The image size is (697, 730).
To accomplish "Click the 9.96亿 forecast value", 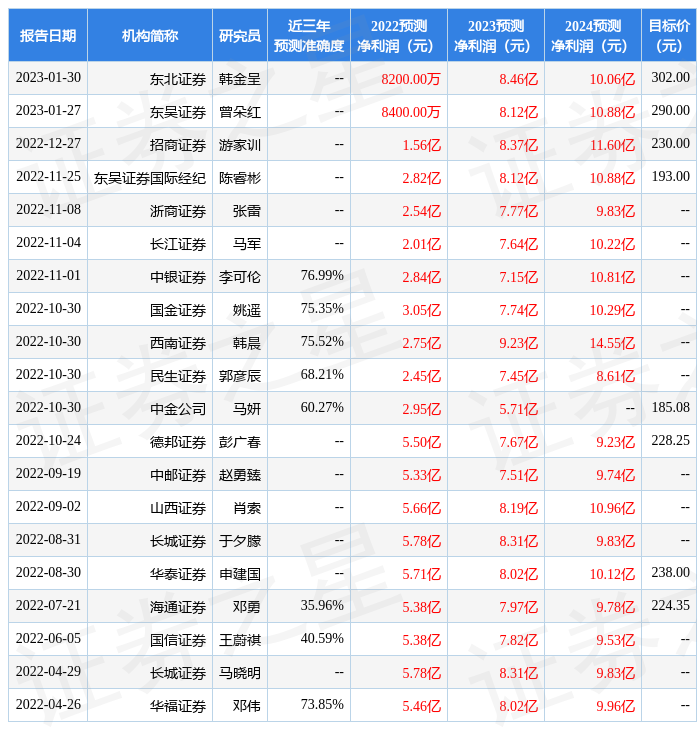I will (x=616, y=707).
